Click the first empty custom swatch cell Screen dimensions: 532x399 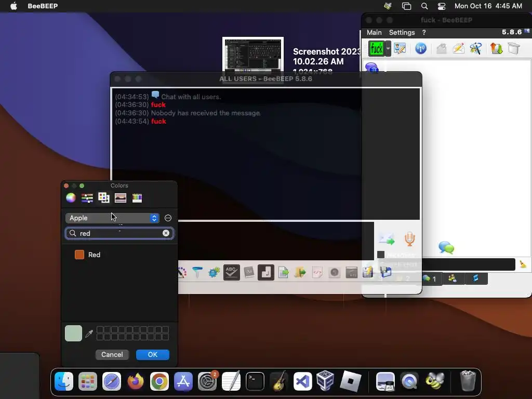[100, 329]
